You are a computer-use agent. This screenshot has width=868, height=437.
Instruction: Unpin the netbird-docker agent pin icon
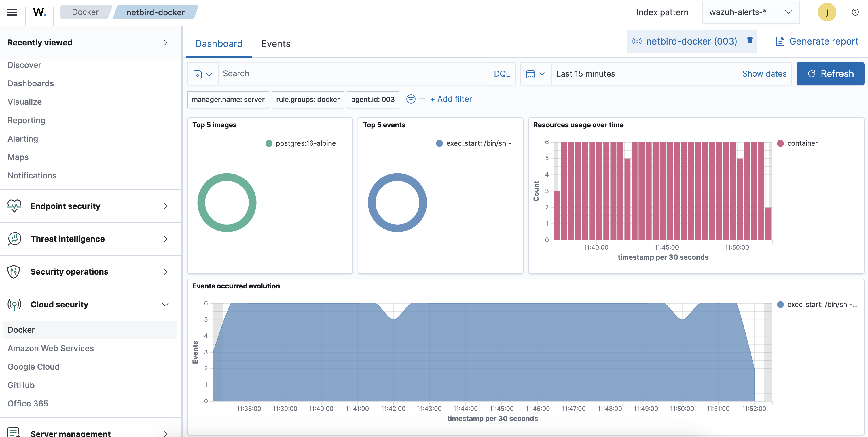click(x=749, y=41)
